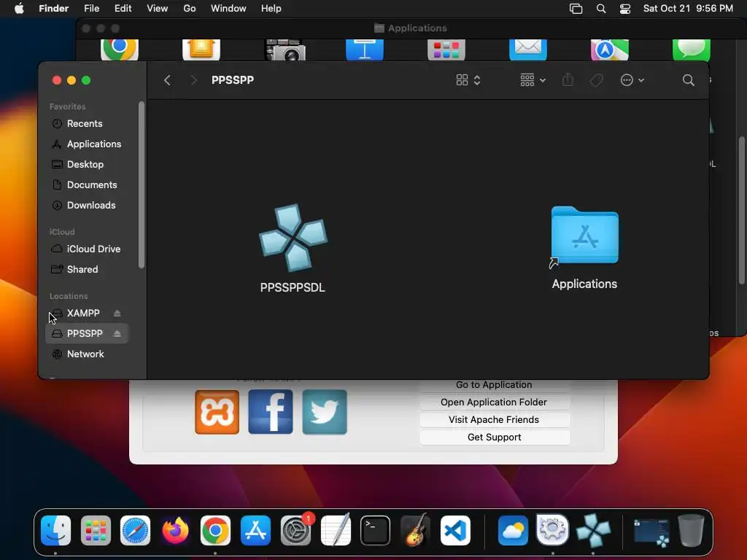This screenshot has width=747, height=560.
Task: Open Network in the Finder sidebar
Action: [85, 354]
